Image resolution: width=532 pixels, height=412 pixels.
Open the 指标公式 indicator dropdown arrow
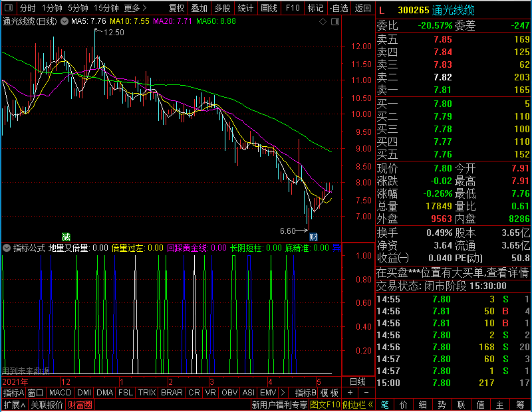point(7,248)
